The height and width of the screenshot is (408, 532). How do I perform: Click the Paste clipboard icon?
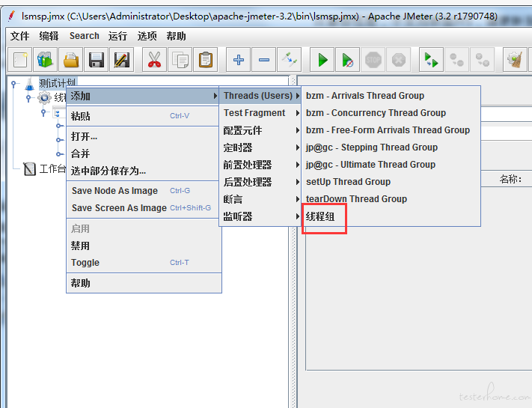(x=205, y=60)
